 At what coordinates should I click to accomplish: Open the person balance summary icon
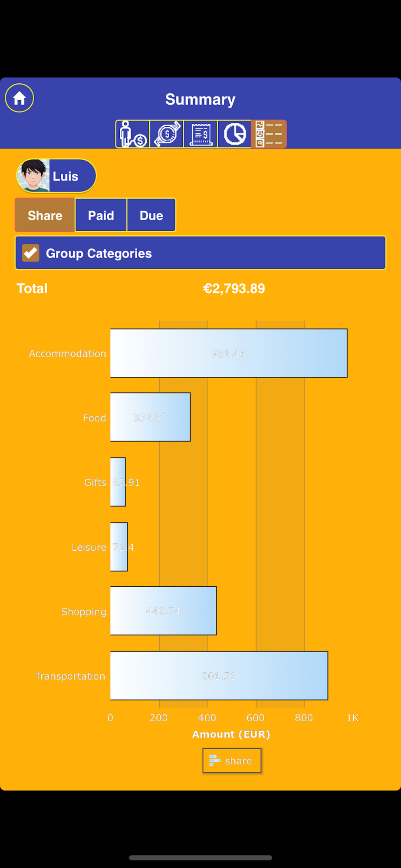click(x=133, y=134)
